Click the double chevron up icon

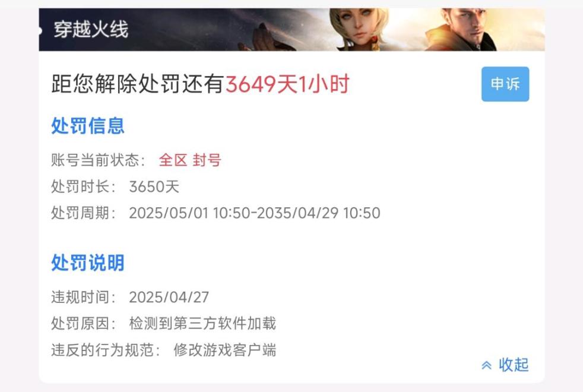point(487,365)
